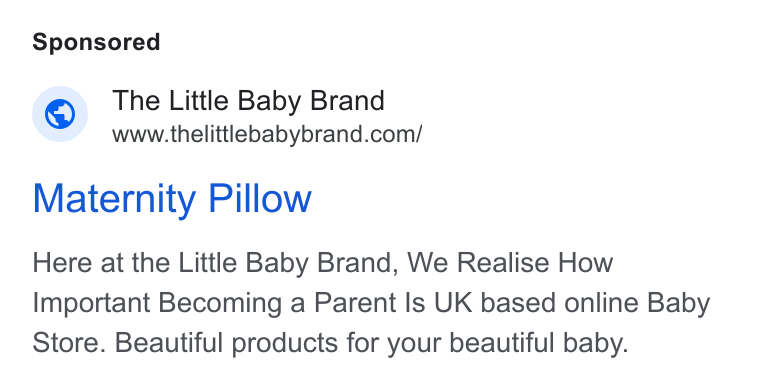
Task: Open the Maternity Pillow ad headline
Action: tap(172, 199)
